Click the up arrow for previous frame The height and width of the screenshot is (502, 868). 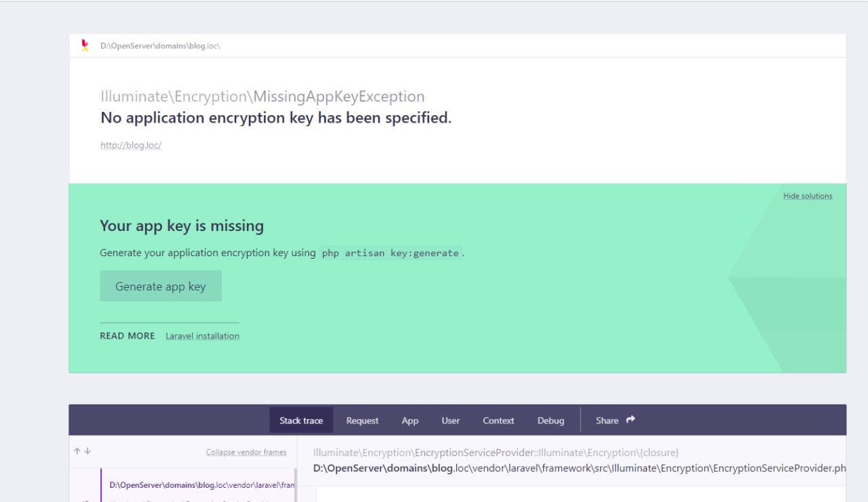[77, 451]
